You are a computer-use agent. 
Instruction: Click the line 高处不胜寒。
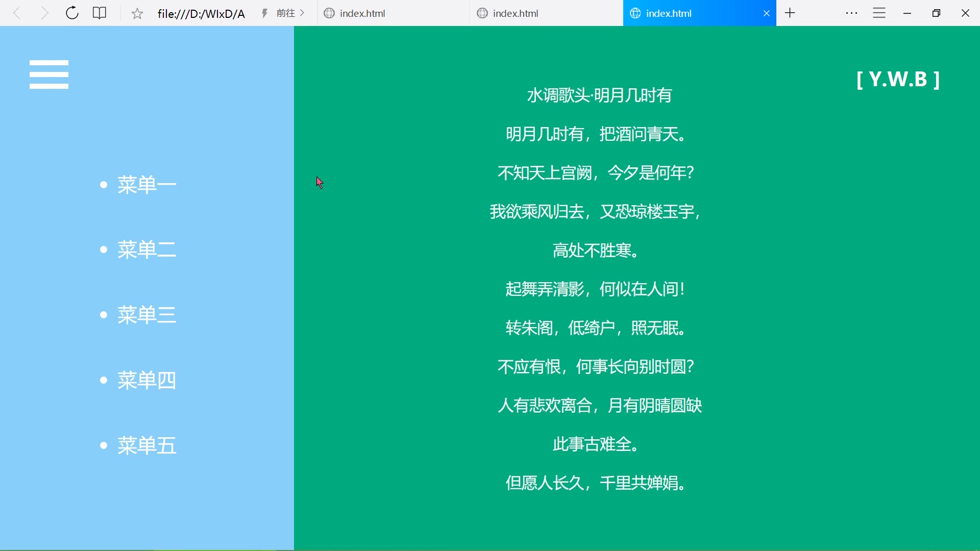point(596,251)
